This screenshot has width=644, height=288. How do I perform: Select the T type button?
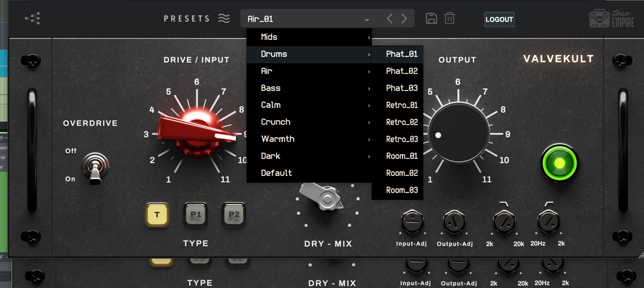tap(157, 215)
